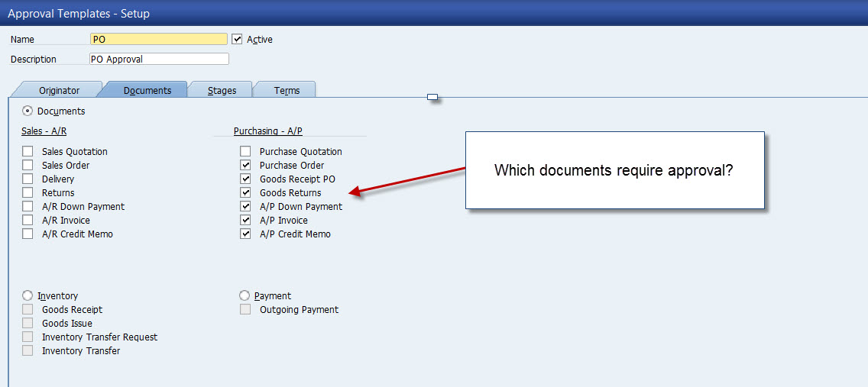Uncheck the Purchase Order checkbox
This screenshot has height=387, width=868.
(x=245, y=165)
